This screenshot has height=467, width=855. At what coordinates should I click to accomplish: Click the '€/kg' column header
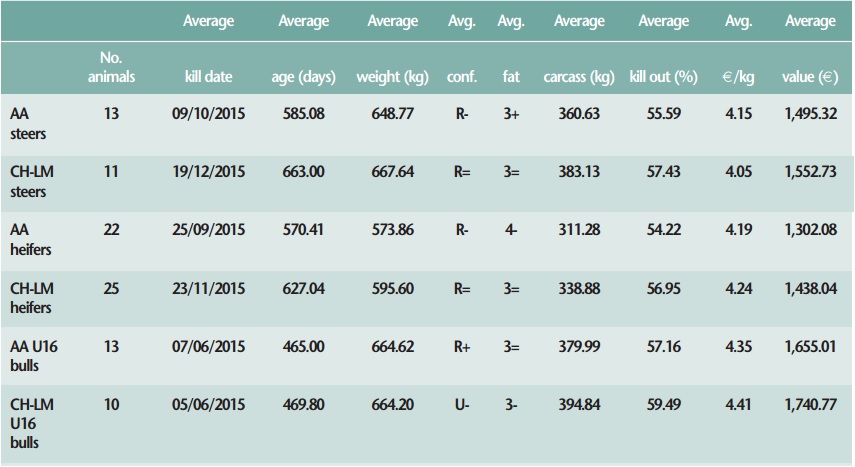point(738,77)
